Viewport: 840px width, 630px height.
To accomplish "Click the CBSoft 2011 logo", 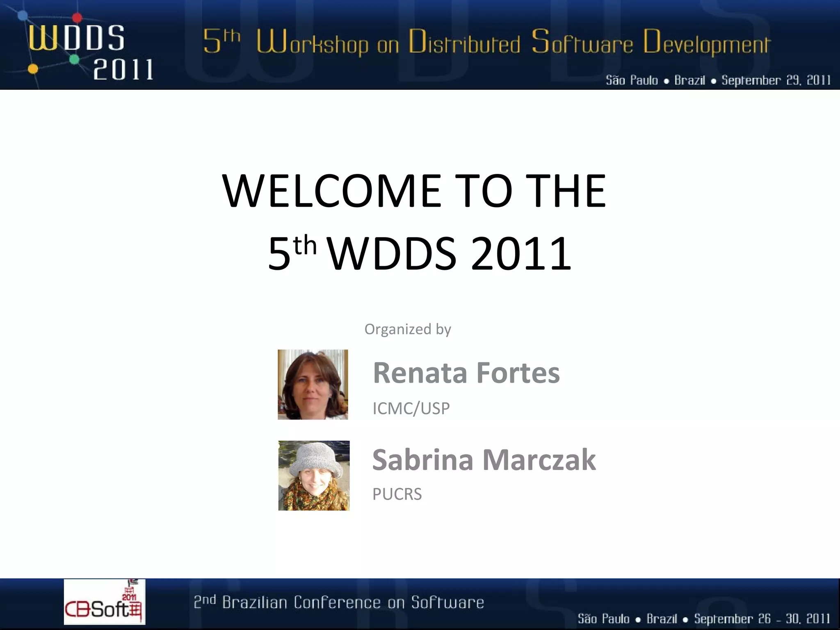I will [x=104, y=602].
